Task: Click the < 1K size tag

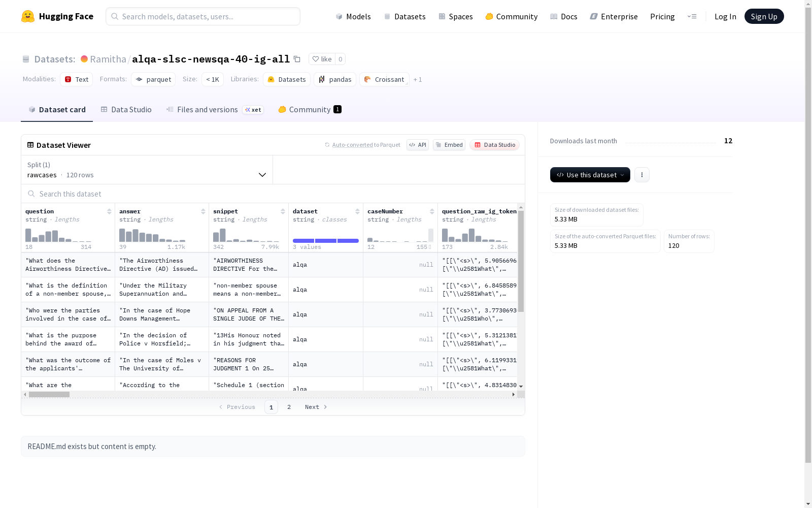Action: [213, 79]
